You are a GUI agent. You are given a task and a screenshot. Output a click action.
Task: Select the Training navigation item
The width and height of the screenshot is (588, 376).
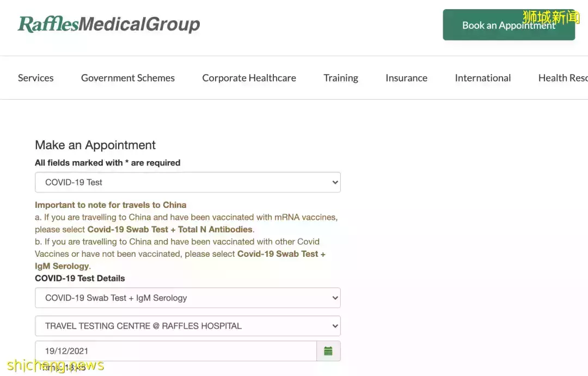[x=341, y=78]
